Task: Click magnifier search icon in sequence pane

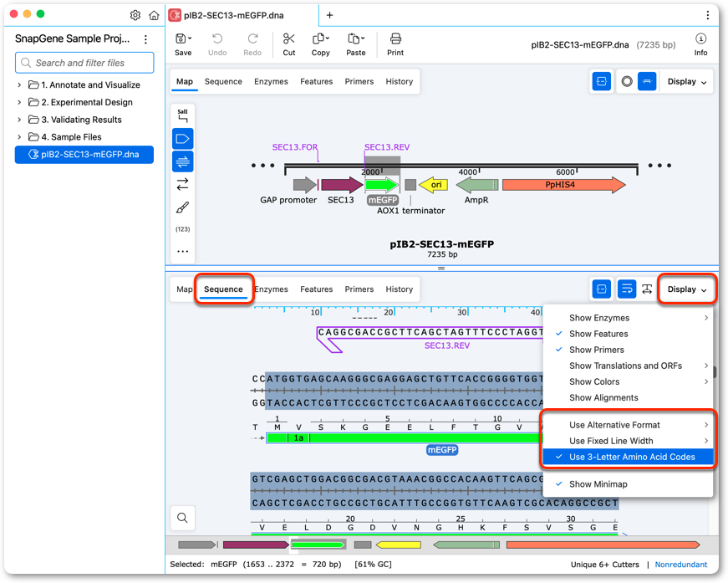Action: [x=182, y=518]
